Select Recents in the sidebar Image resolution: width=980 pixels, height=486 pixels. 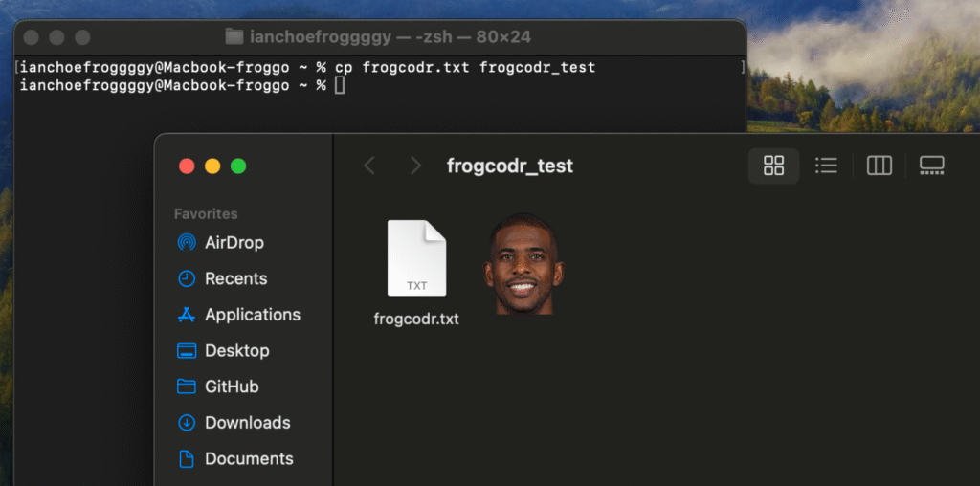point(235,279)
